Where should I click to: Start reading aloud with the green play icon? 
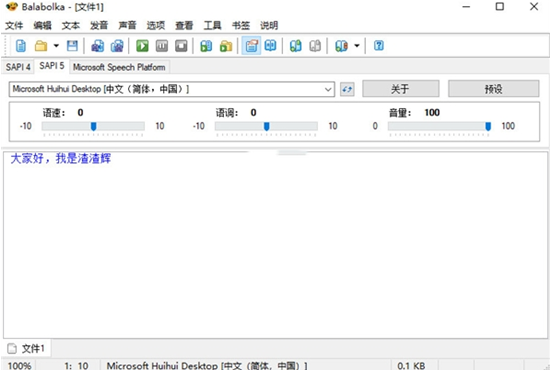pyautogui.click(x=142, y=46)
